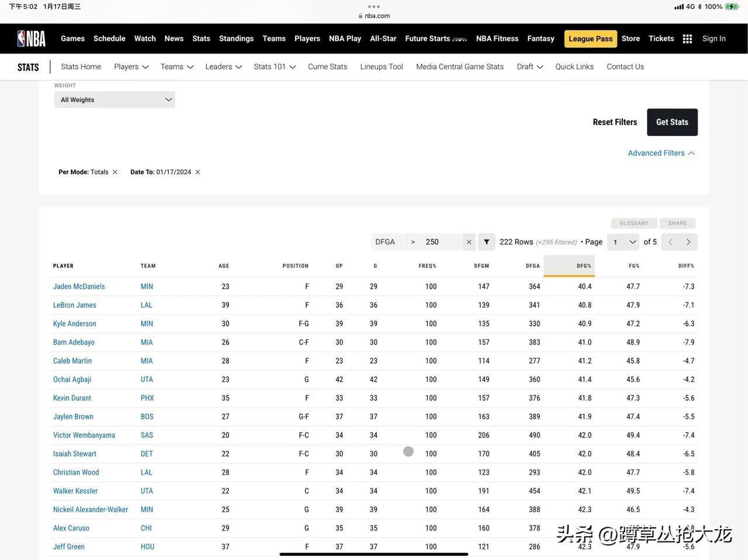
Task: Click the League Pass button
Action: [591, 39]
